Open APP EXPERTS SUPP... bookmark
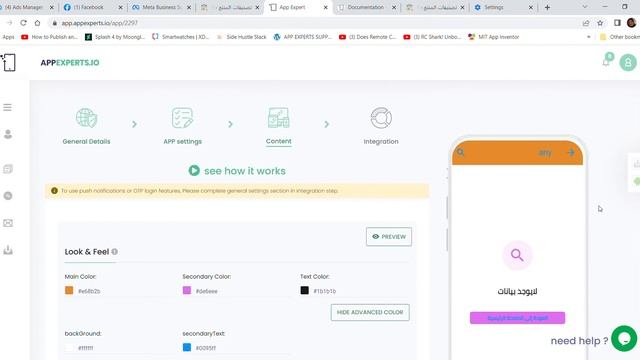This screenshot has height=360, width=640. click(x=302, y=37)
